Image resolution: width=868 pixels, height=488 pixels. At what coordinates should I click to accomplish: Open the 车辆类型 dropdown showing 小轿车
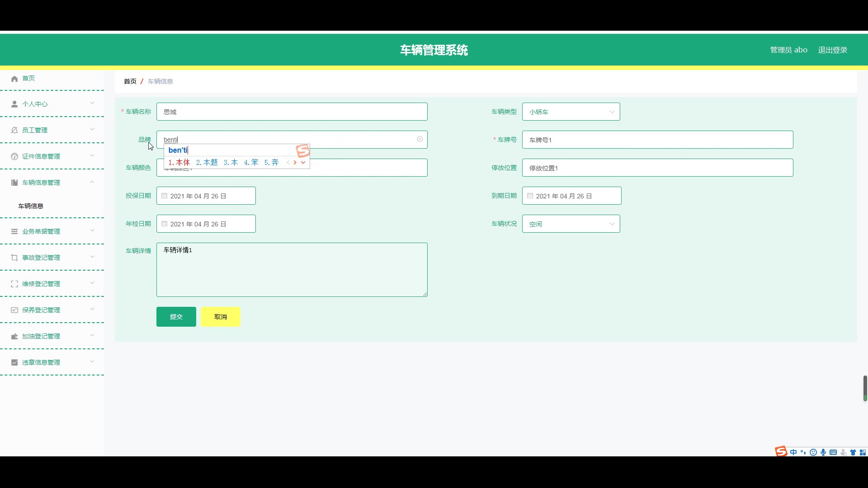(x=571, y=112)
